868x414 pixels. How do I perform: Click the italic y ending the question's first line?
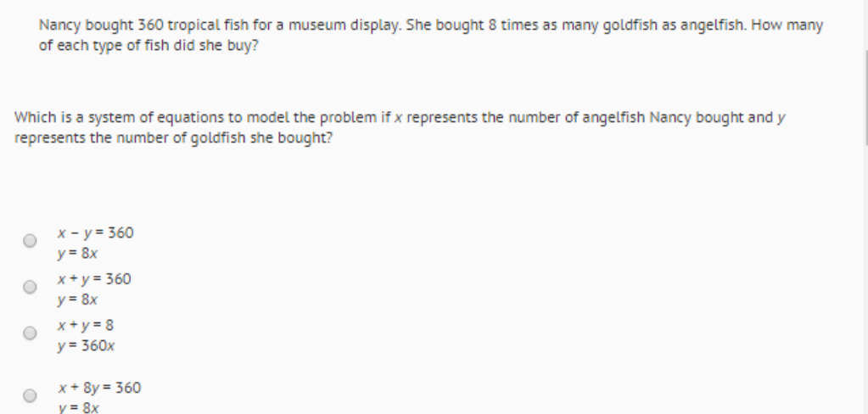point(781,119)
